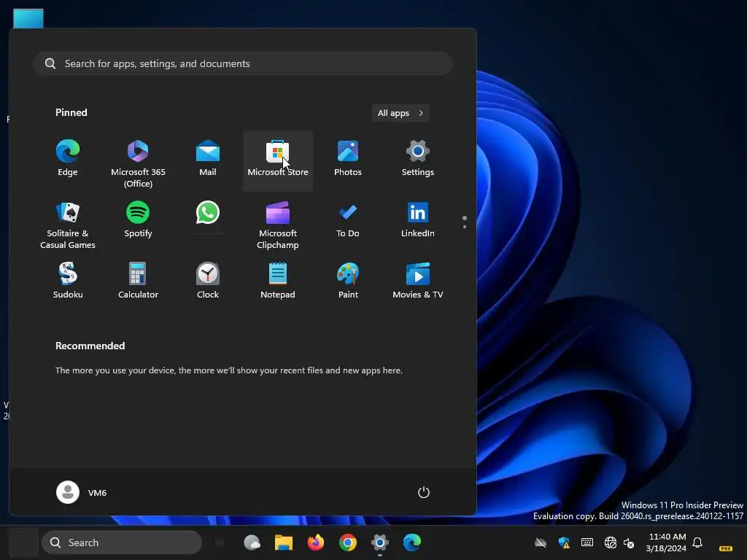Click the Start menu search field
747x560 pixels.
[x=243, y=63]
